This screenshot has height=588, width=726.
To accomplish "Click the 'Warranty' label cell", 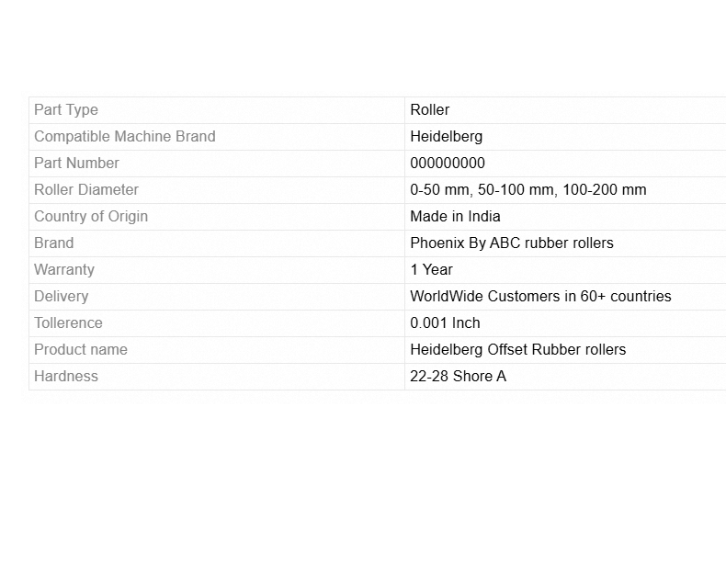I will coord(64,270).
